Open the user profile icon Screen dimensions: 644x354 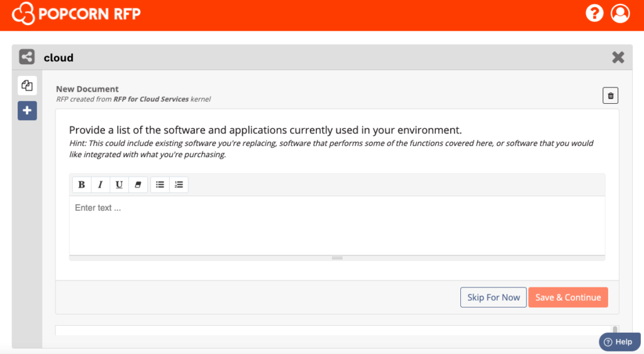tap(620, 14)
